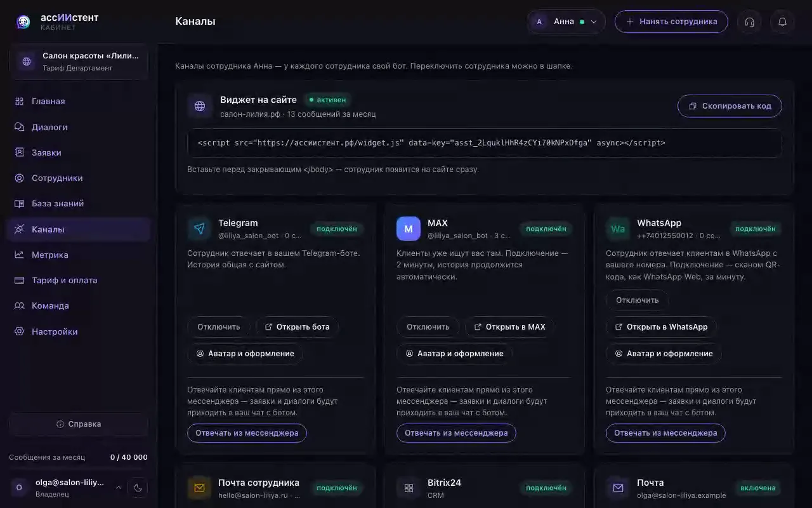The height and width of the screenshot is (508, 812).
Task: Click Bitrix24 подключён status badge
Action: [x=546, y=488]
